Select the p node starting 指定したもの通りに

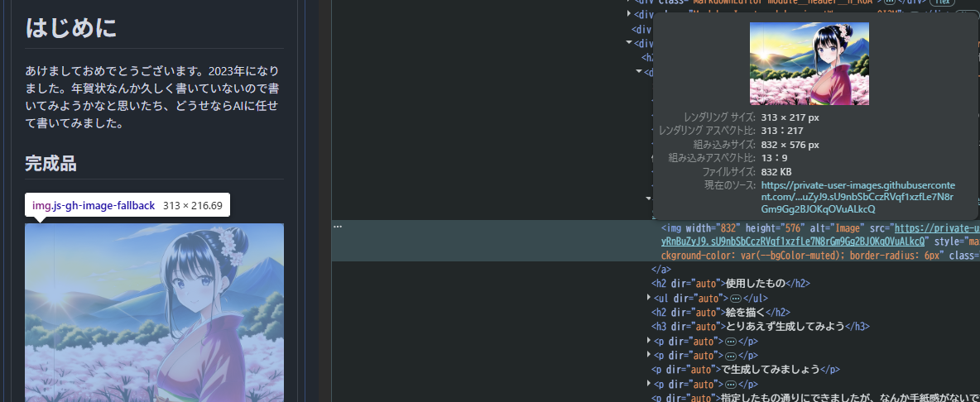[x=815, y=398]
